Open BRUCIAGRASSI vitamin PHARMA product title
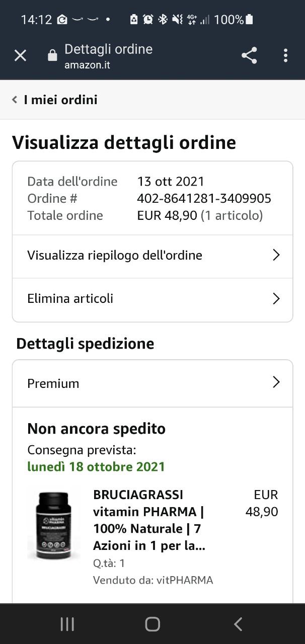This screenshot has height=644, width=305. tap(149, 520)
